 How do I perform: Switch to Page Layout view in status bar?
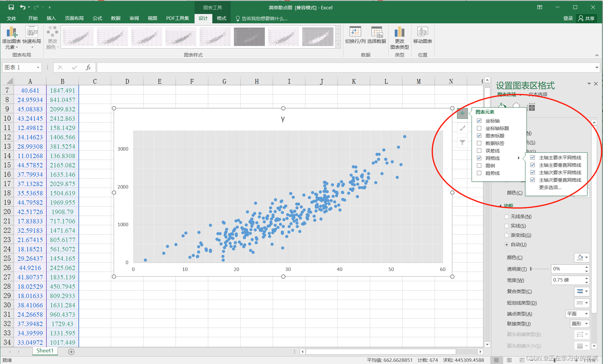[509, 360]
